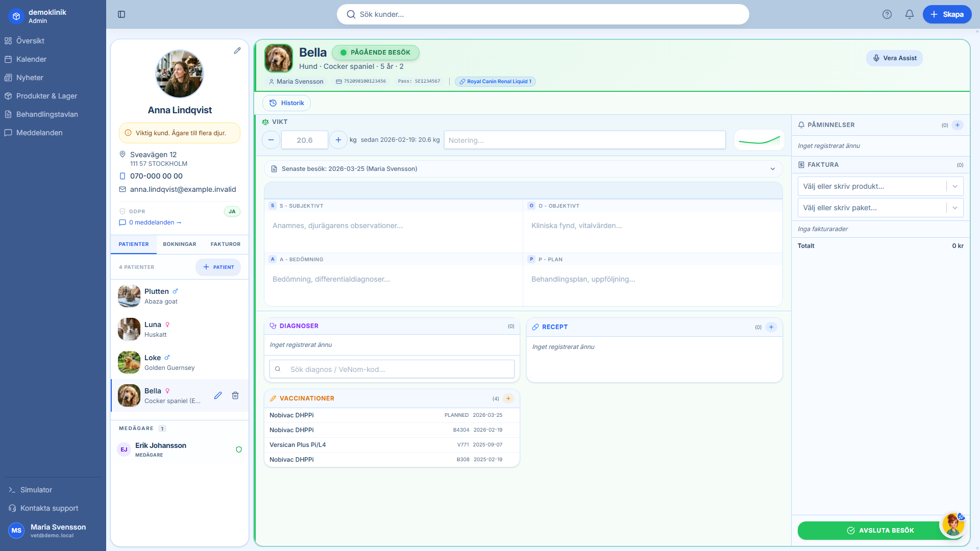Add a vaccination via the plus icon
Viewport: 980px width, 551px height.
pyautogui.click(x=508, y=398)
